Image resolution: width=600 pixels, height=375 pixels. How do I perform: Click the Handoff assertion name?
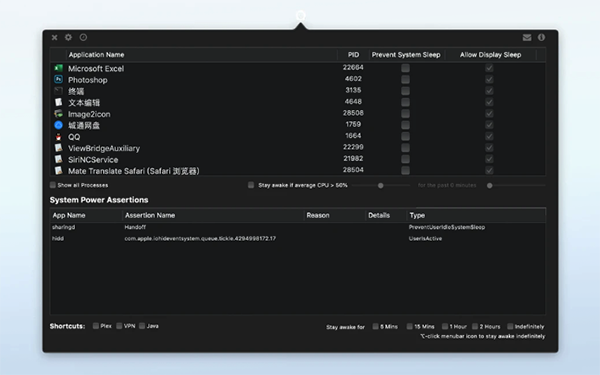point(135,227)
